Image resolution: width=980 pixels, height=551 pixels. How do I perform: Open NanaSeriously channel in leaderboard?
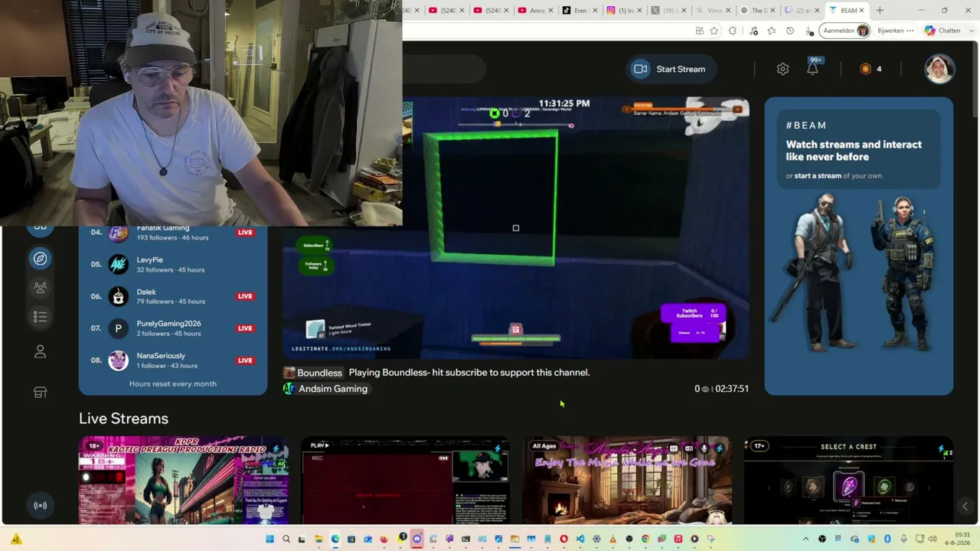tap(173, 360)
